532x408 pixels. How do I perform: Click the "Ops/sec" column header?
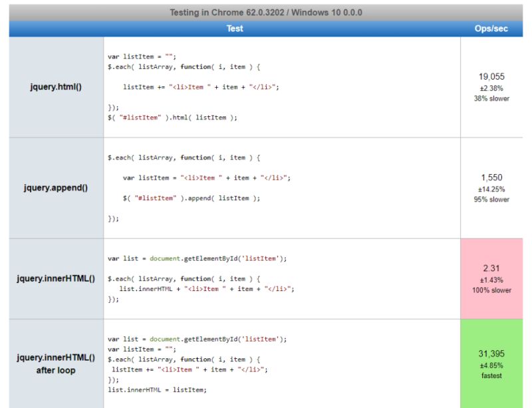[491, 28]
